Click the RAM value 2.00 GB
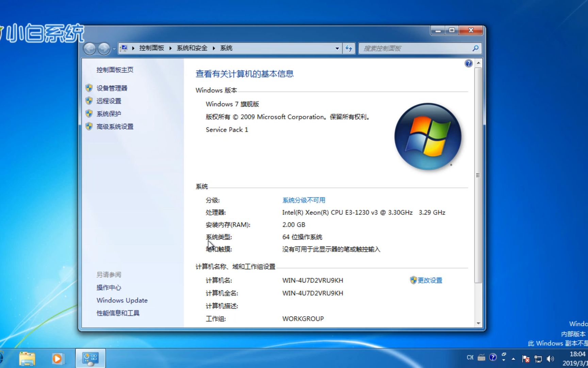Screen dimensions: 588x368 click(294, 225)
